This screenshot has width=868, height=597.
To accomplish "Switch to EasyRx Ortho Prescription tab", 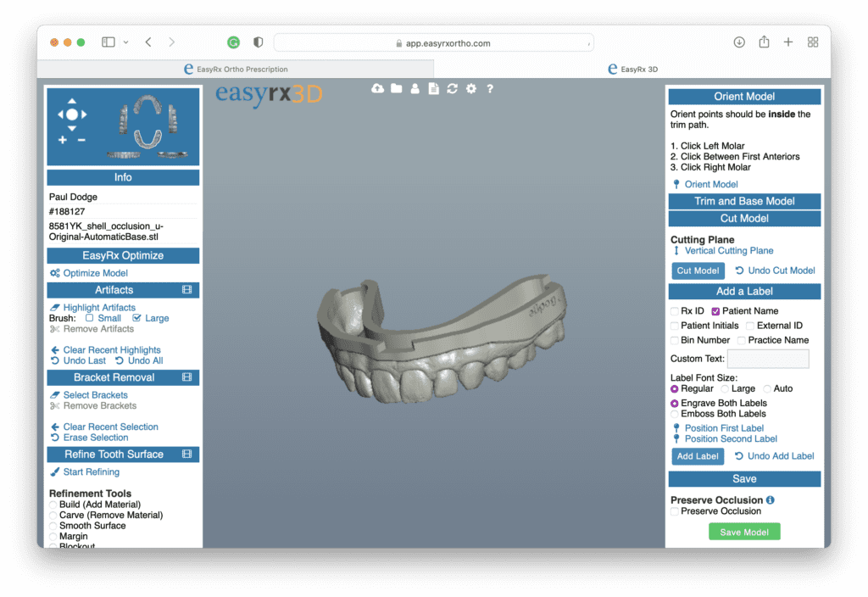I will 236,70.
